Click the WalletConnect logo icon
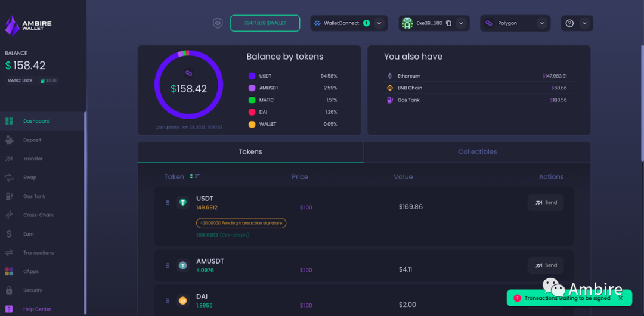The width and height of the screenshot is (644, 316). tap(317, 23)
